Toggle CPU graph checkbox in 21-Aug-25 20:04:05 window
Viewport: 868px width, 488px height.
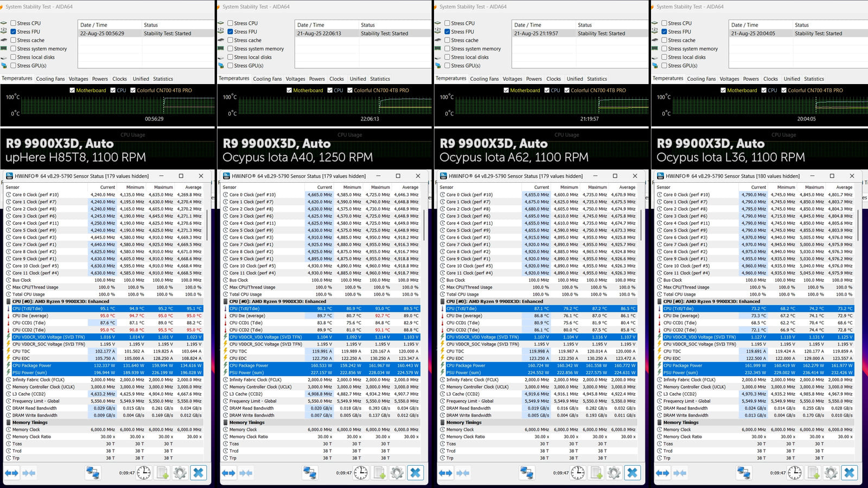click(764, 91)
